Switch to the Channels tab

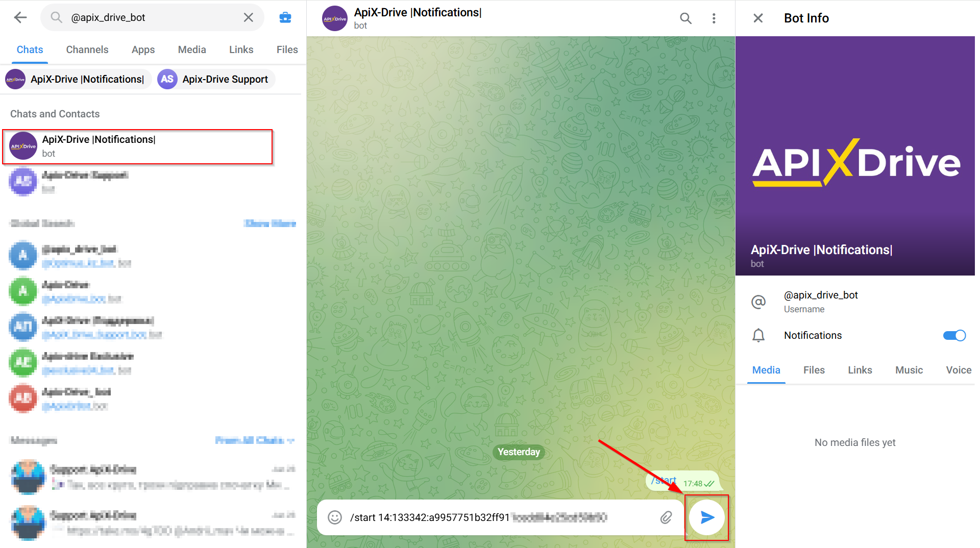(87, 49)
